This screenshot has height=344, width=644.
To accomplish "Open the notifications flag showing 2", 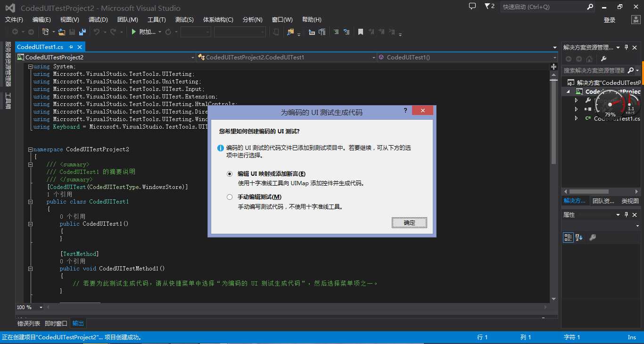I will [x=489, y=6].
